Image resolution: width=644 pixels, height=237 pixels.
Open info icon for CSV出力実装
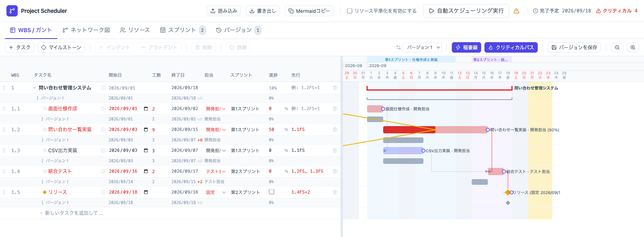coord(103,150)
